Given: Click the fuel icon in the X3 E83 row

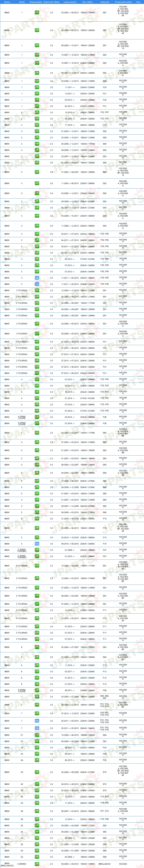Looking at the screenshot, I should 37,741.
